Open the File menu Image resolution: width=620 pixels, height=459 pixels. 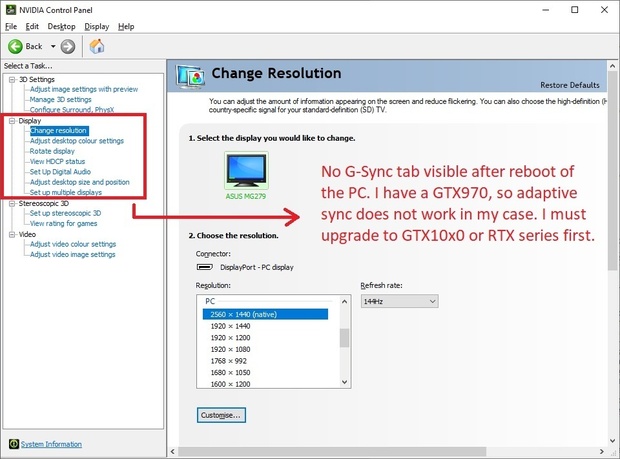tap(11, 26)
